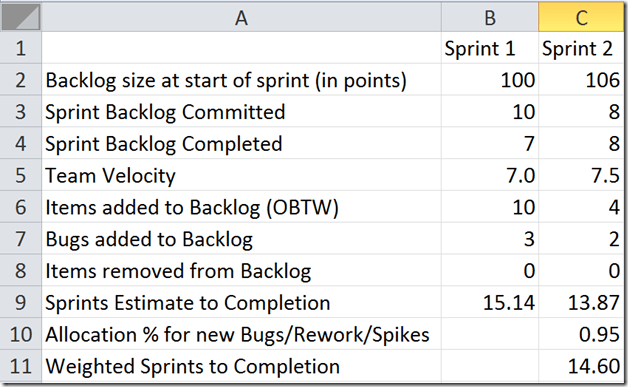The width and height of the screenshot is (628, 387).
Task: Select column A header
Action: point(241,18)
